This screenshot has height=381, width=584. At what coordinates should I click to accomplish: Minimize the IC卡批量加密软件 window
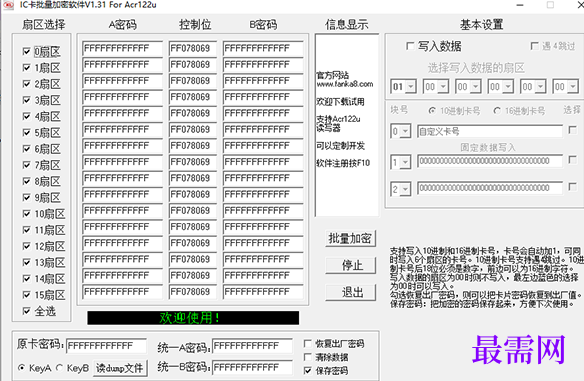(x=520, y=5)
